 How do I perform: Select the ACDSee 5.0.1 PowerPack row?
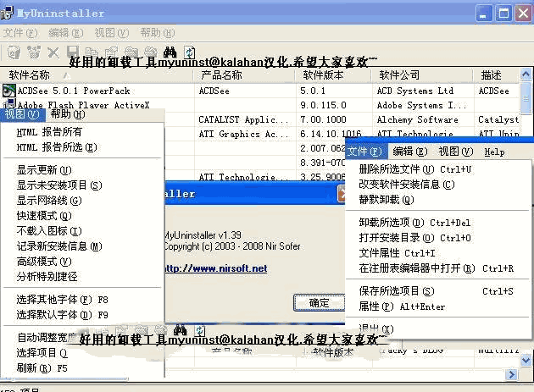point(260,91)
